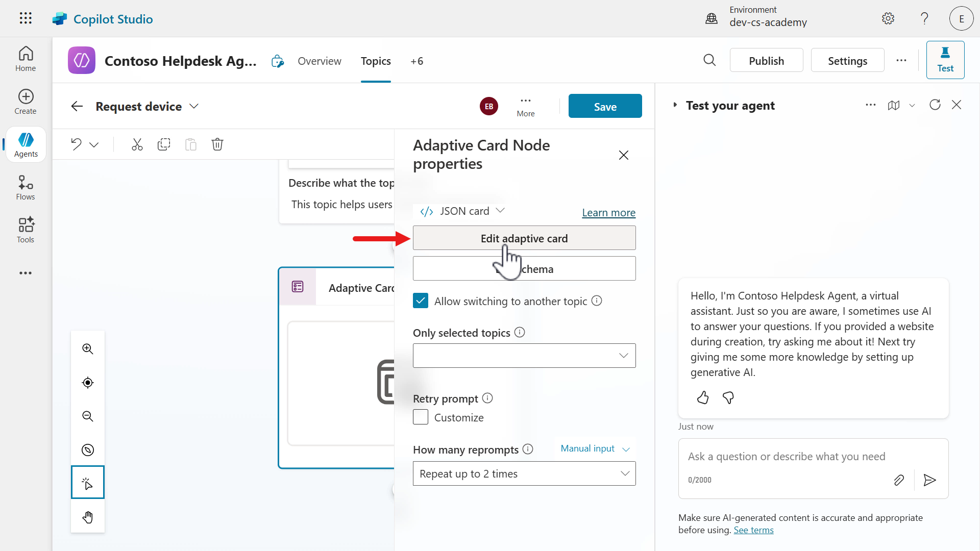Click the Edit adaptive card button

pos(524,238)
